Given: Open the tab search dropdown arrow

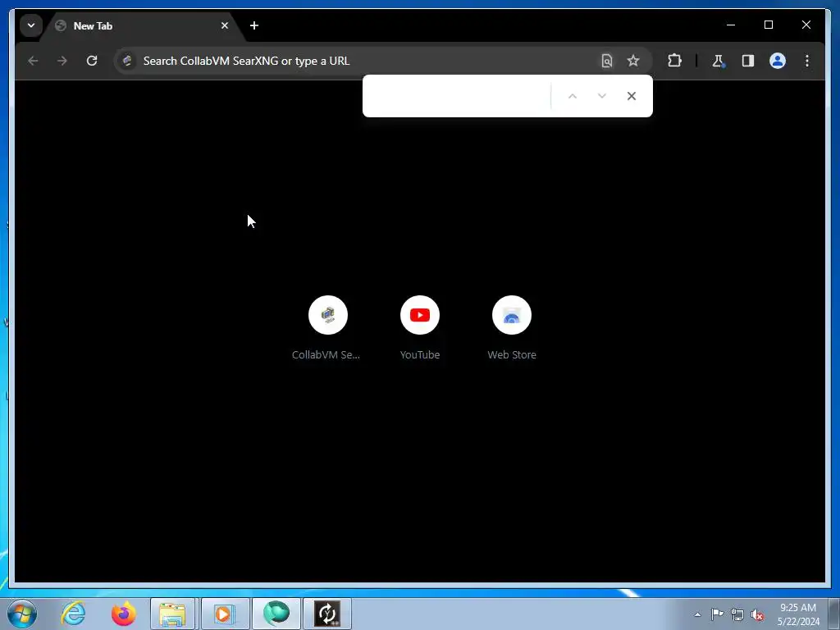Looking at the screenshot, I should tap(31, 25).
